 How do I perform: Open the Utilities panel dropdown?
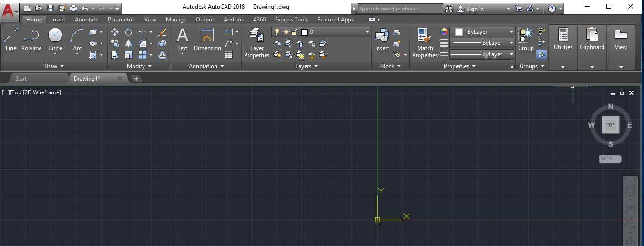[x=563, y=67]
